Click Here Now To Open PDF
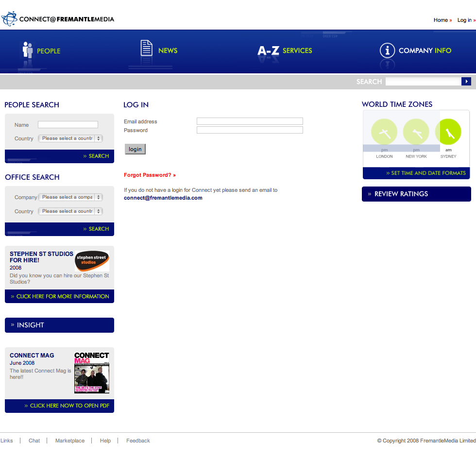Image resolution: width=476 pixels, height=459 pixels. coord(67,406)
